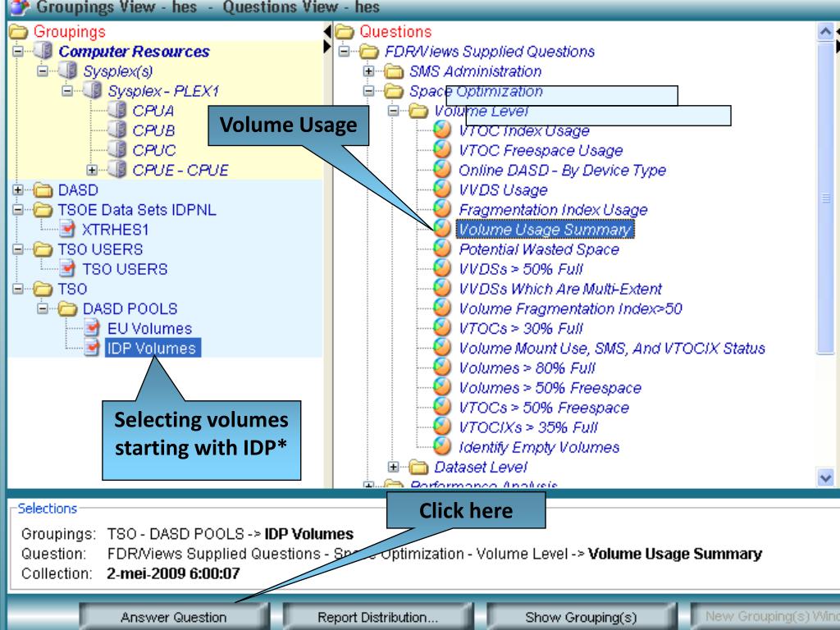This screenshot has width=840, height=630.
Task: Click the EU Volumes checklist icon
Action: tap(92, 328)
